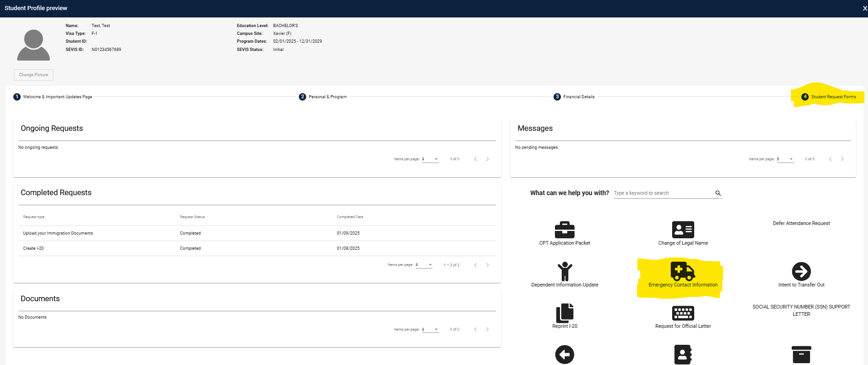Open Messages items per page dropdown

[x=785, y=159]
